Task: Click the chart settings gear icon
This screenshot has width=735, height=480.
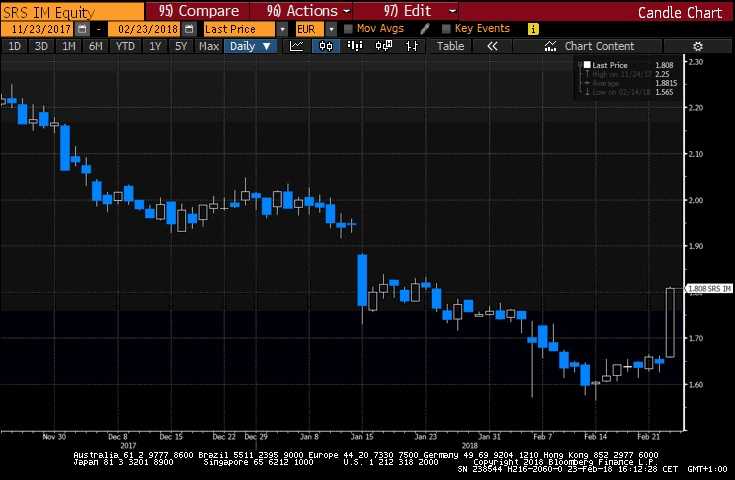Action: click(697, 46)
